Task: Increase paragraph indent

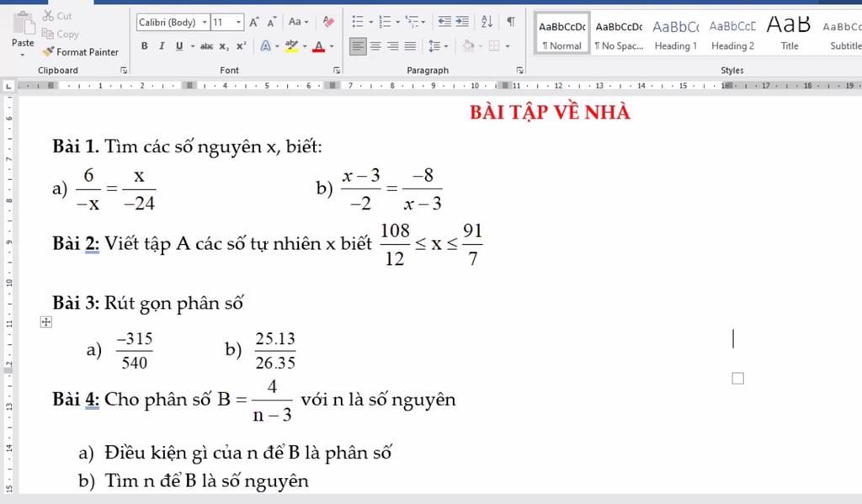Action: [462, 22]
